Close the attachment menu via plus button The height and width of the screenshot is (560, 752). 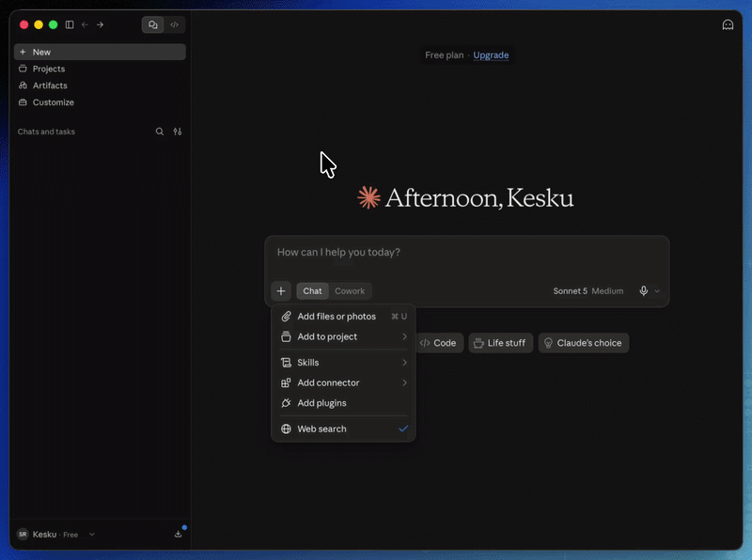pos(281,291)
